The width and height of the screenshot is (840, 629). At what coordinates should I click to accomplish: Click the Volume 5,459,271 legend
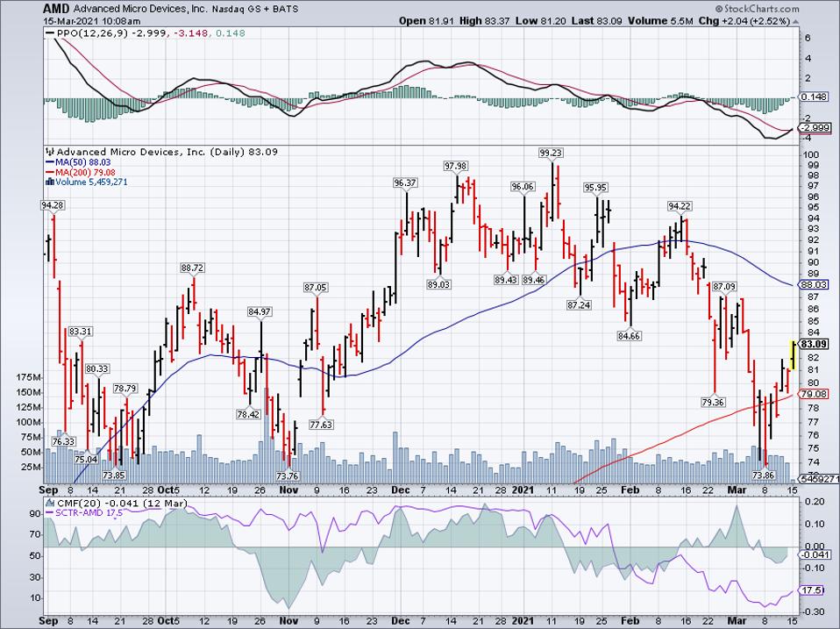(x=88, y=182)
